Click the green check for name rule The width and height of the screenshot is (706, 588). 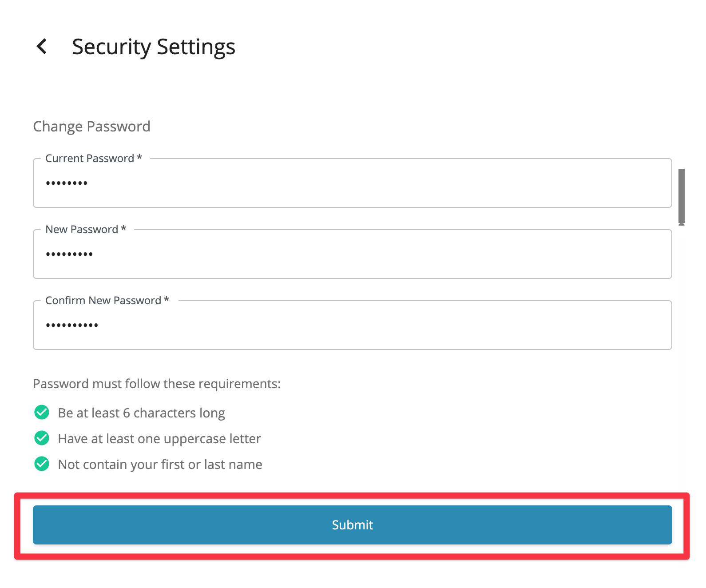(x=42, y=464)
